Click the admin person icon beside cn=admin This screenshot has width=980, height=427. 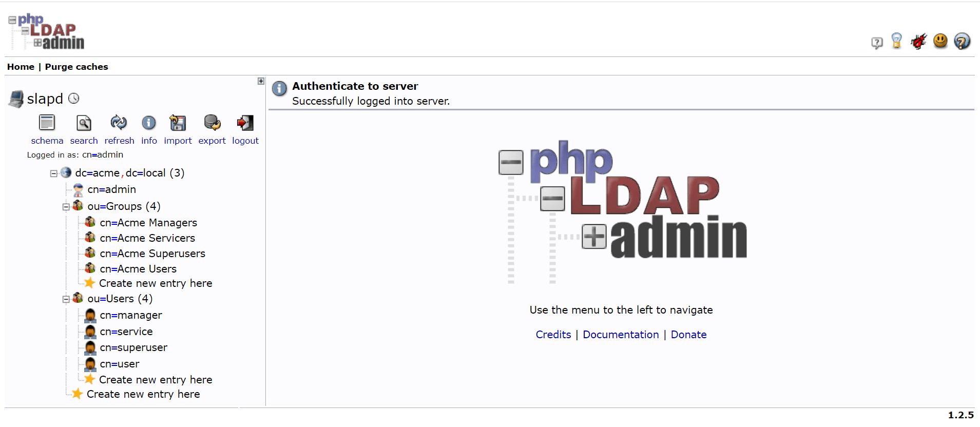pos(78,190)
